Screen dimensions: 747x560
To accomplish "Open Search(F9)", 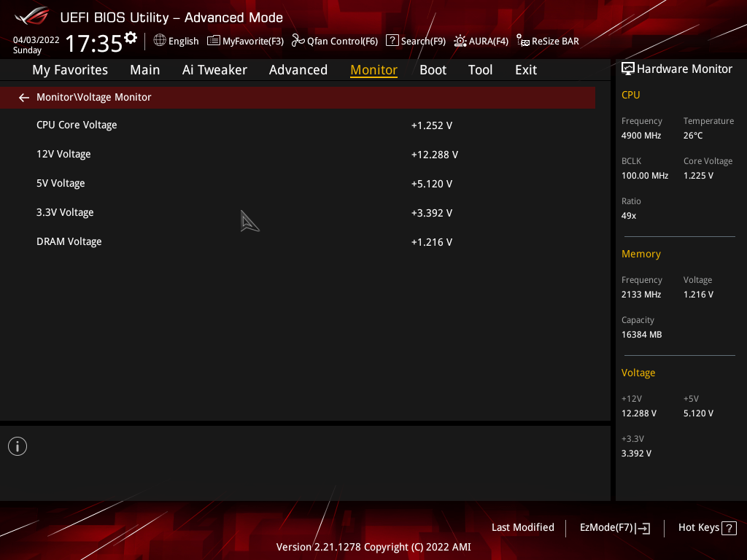I will pyautogui.click(x=416, y=41).
